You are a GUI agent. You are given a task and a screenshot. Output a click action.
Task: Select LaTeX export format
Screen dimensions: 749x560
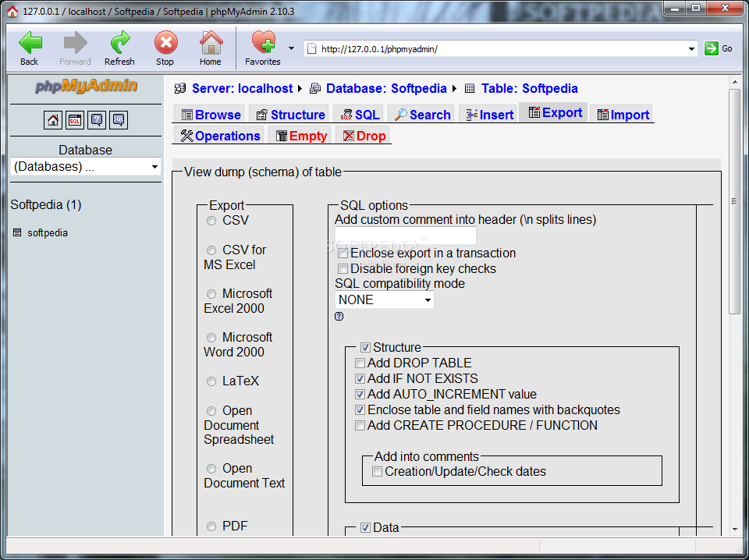click(211, 381)
